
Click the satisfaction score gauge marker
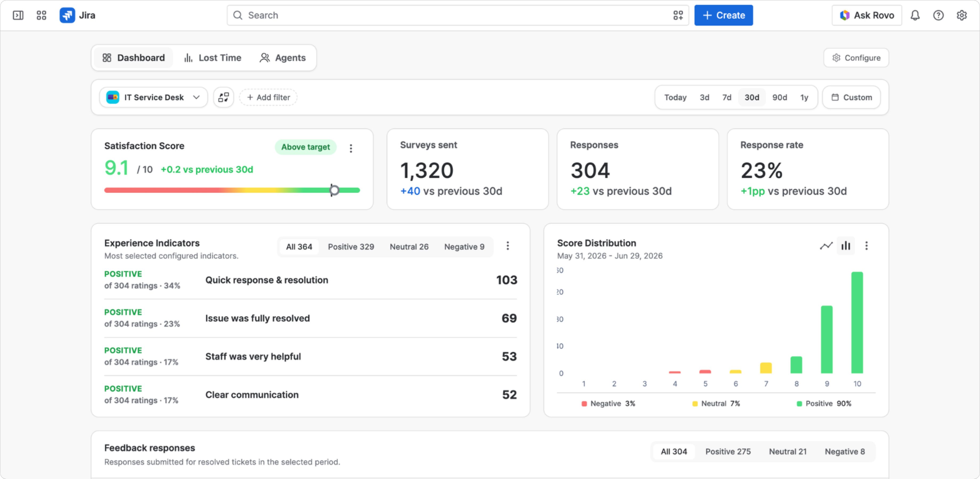[334, 190]
